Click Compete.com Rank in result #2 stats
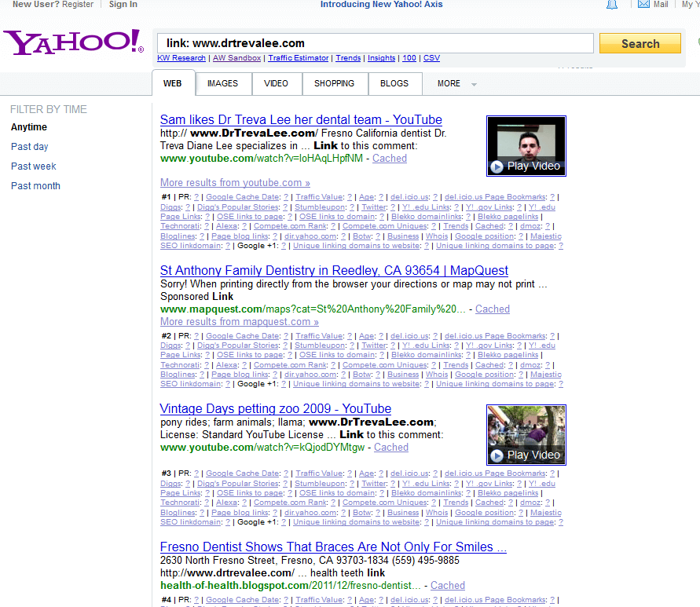This screenshot has height=607, width=700. coord(290,365)
